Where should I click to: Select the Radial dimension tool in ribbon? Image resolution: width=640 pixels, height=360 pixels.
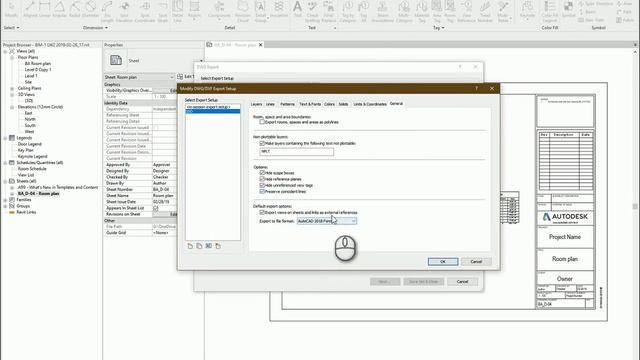point(75,10)
